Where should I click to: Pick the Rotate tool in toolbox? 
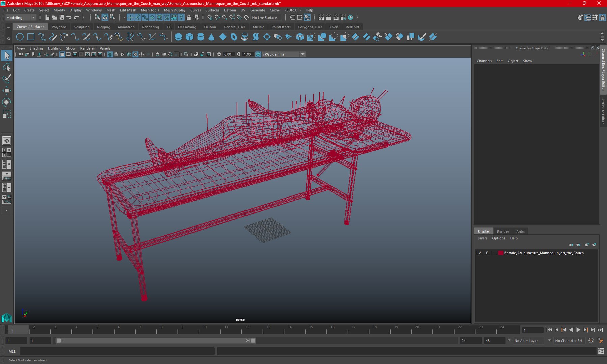[x=7, y=102]
